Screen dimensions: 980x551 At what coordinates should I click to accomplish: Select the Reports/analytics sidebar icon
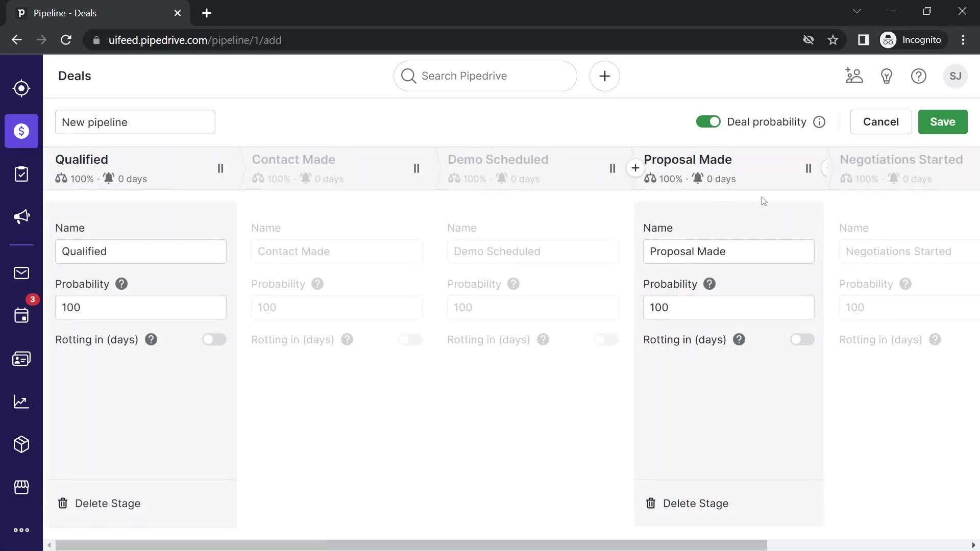(x=21, y=402)
